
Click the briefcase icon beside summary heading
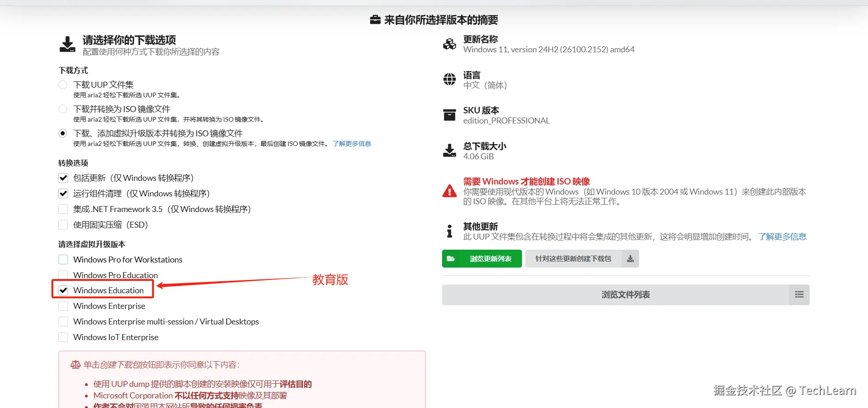(x=375, y=20)
